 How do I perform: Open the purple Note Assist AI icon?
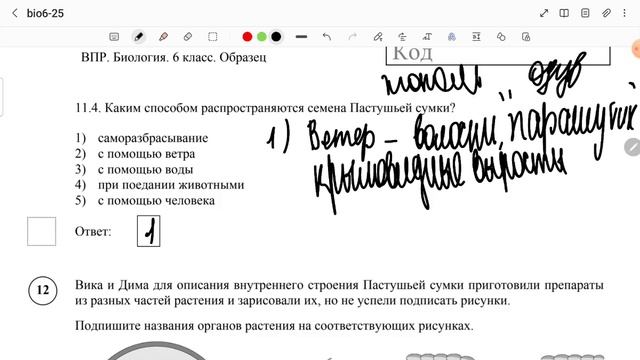(451, 37)
